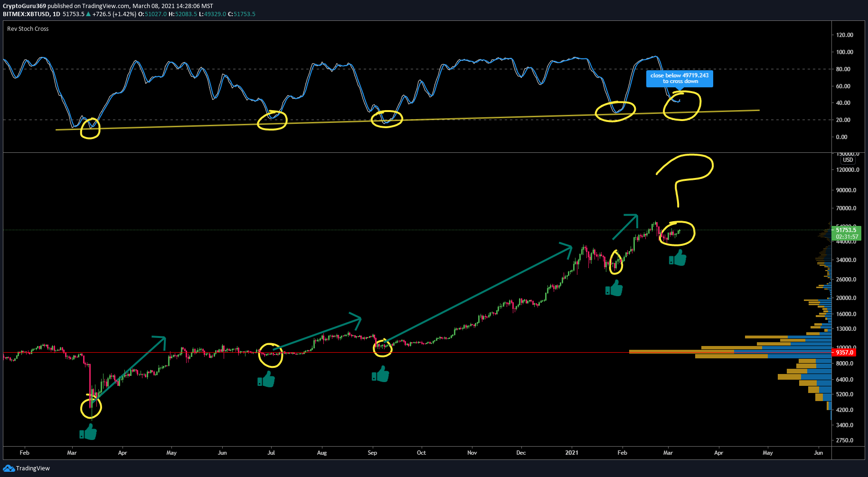Viewport: 868px width, 477px height.
Task: Click the Jul label on time axis
Action: pyautogui.click(x=271, y=453)
